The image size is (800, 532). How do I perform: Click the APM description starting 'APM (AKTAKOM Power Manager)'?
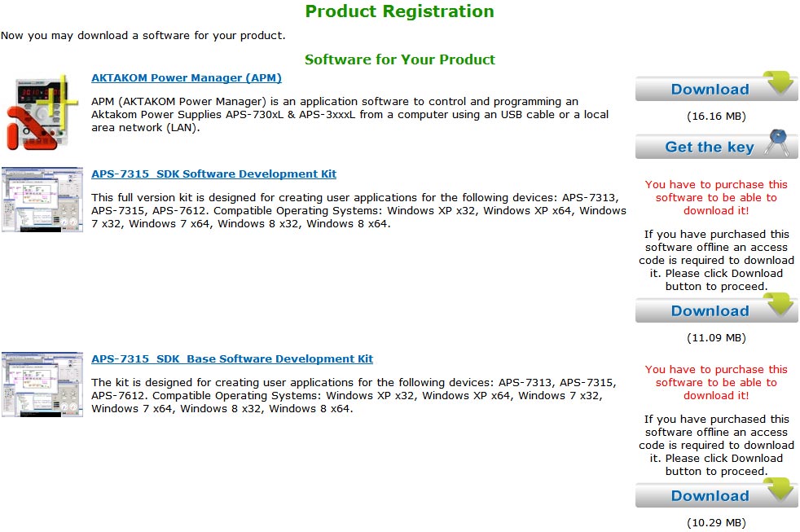tap(350, 115)
